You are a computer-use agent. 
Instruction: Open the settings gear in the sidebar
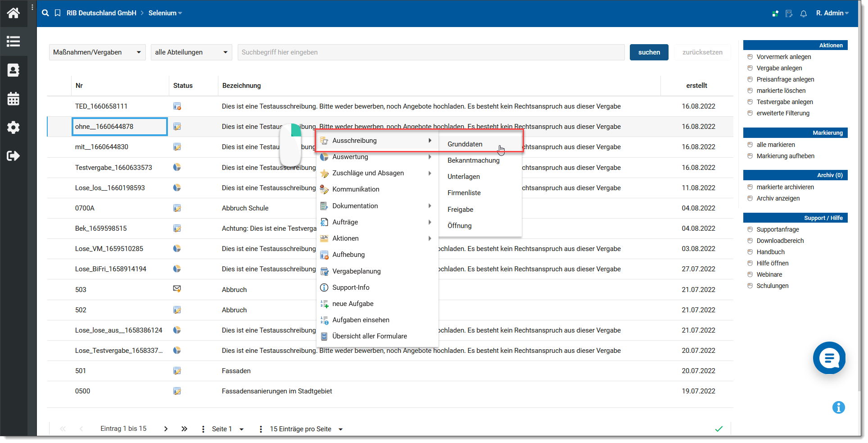(14, 128)
